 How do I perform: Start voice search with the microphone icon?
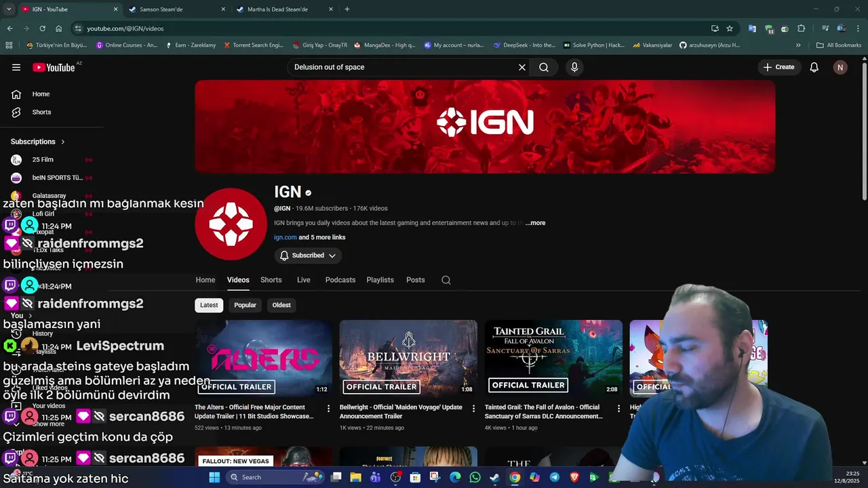coord(574,67)
